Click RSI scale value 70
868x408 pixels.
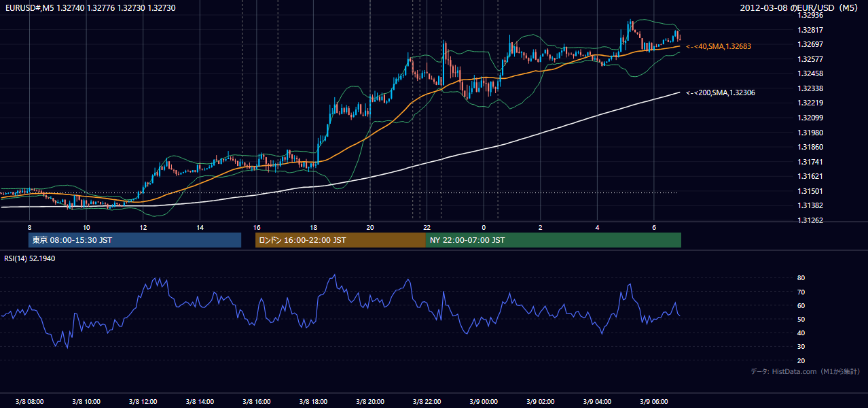801,292
